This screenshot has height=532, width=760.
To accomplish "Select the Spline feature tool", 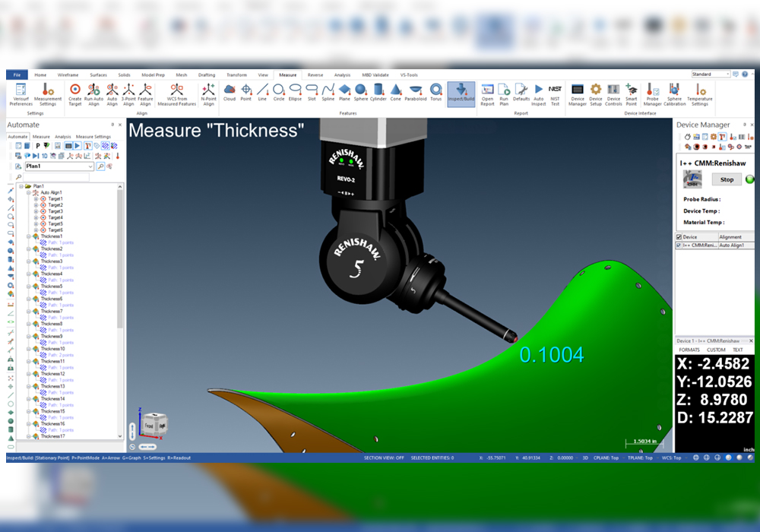I will click(328, 92).
